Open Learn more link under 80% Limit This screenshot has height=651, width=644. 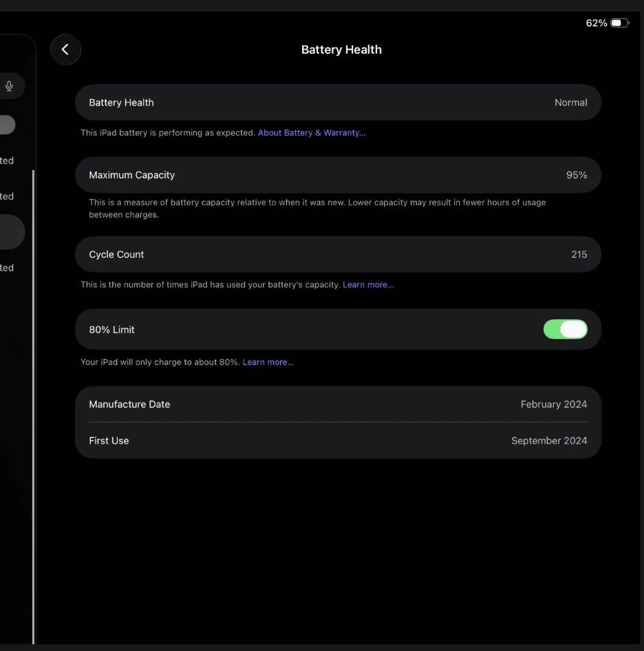click(268, 362)
